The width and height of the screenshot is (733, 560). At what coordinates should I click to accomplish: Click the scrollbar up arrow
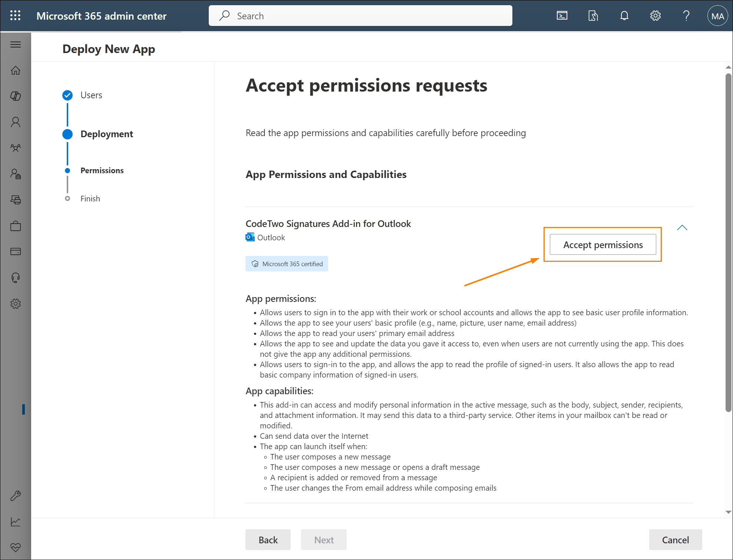tap(728, 67)
